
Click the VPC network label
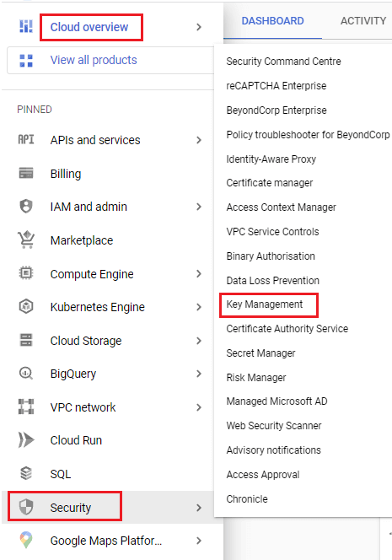point(83,407)
